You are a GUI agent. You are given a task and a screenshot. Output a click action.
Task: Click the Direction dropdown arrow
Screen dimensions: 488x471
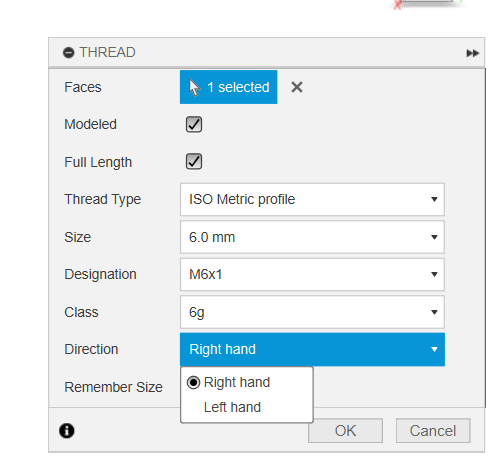click(x=434, y=349)
